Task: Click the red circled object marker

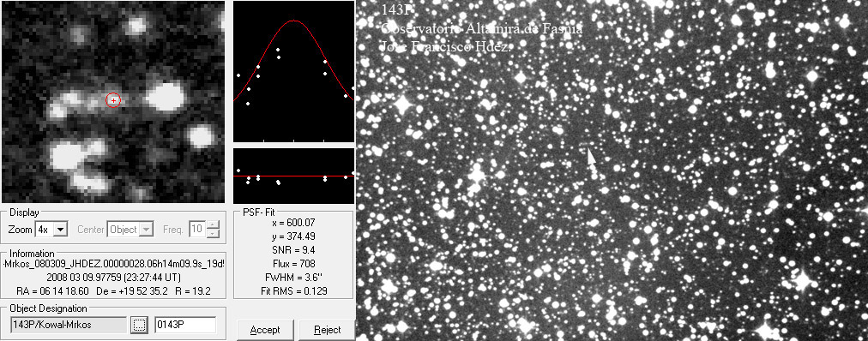Action: (113, 100)
